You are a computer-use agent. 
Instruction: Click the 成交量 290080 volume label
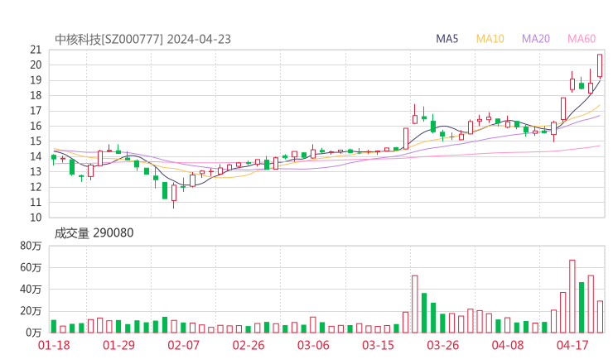pos(94,233)
